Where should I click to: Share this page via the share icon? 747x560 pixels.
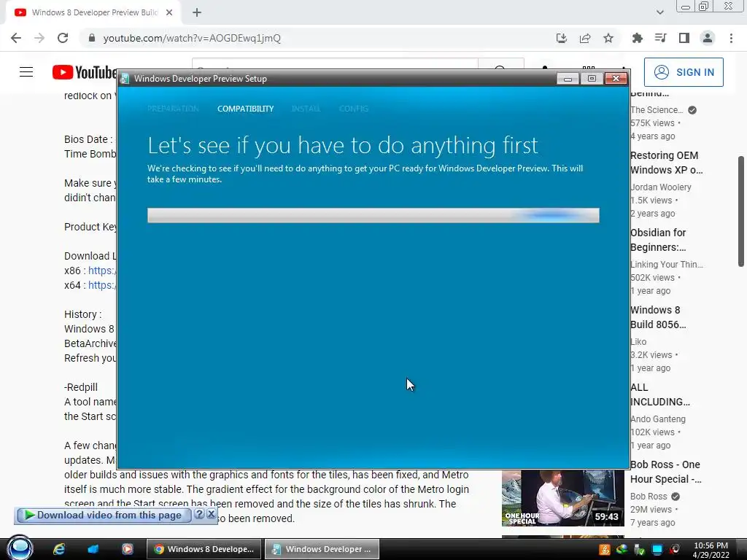585,38
